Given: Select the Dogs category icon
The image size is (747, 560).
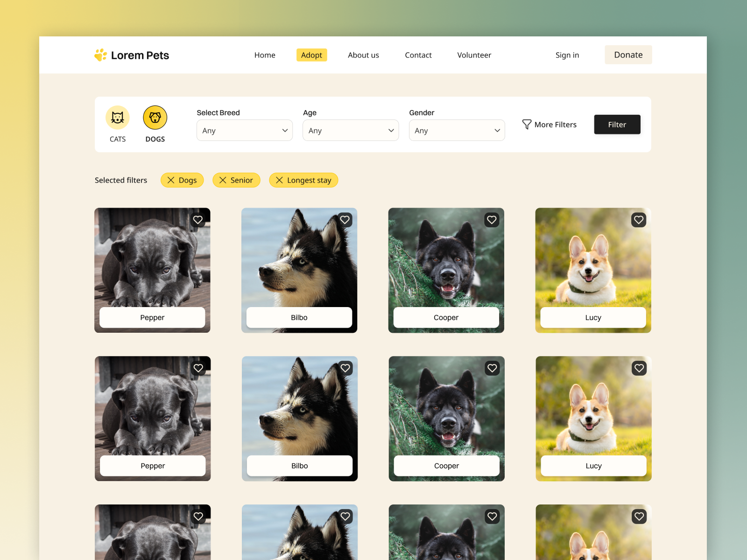Looking at the screenshot, I should pos(155,118).
